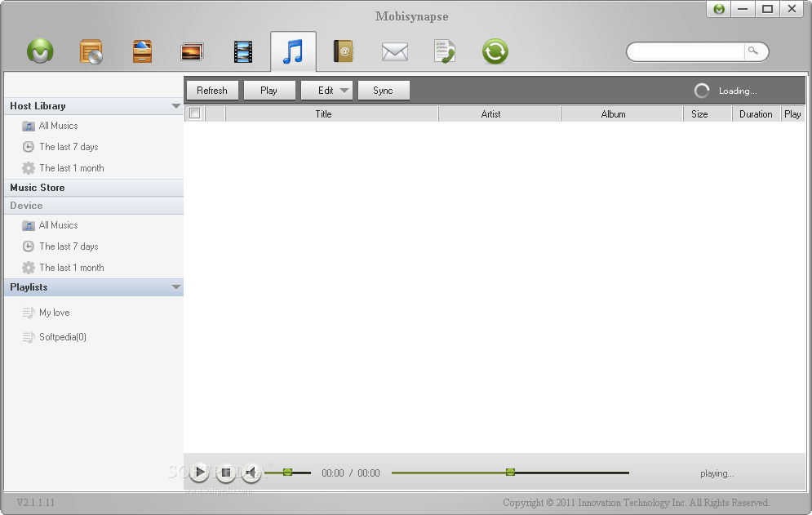Open the Edit dropdown menu
The width and height of the screenshot is (812, 515).
coord(326,90)
